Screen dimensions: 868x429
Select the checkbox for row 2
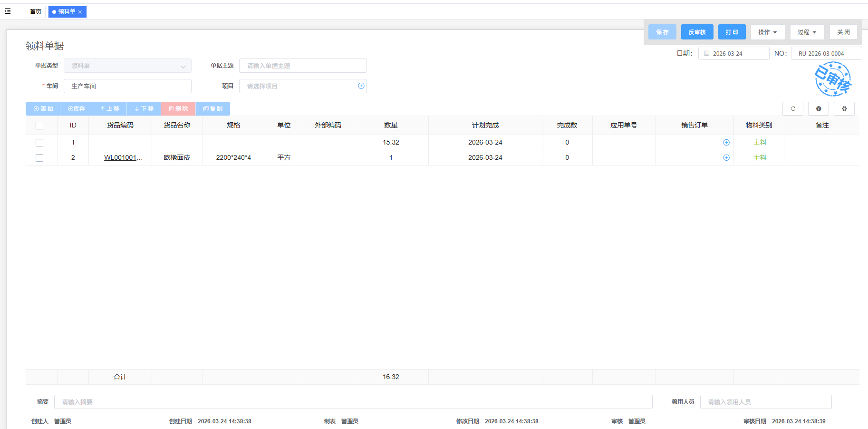coord(39,158)
